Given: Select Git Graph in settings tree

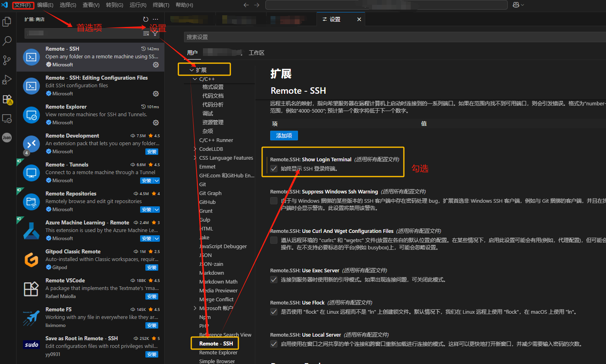Looking at the screenshot, I should pyautogui.click(x=210, y=193).
